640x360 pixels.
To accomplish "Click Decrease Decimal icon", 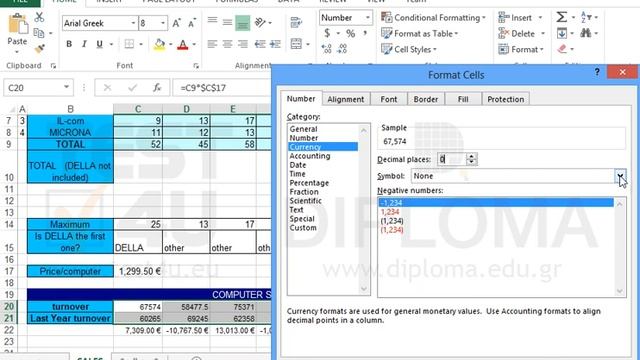I will coord(342,49).
